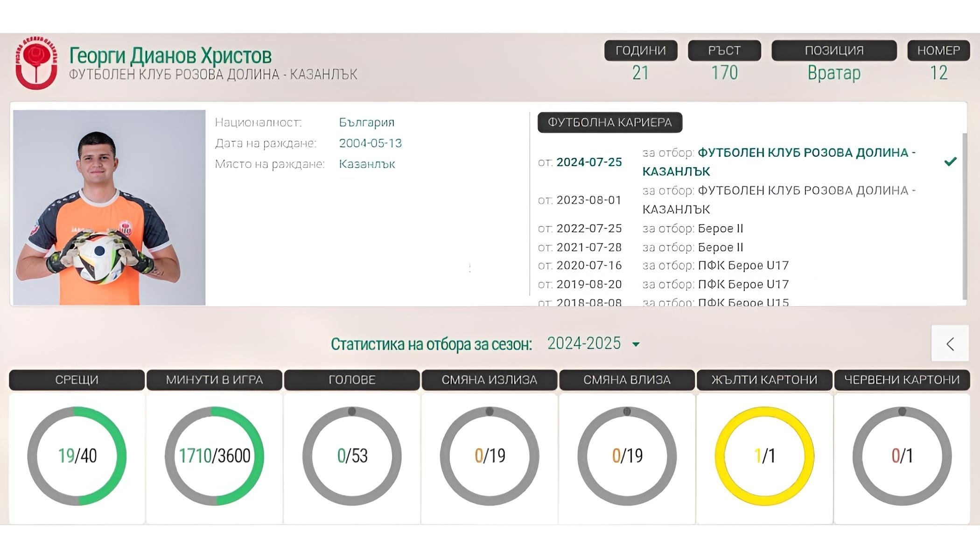Click the date 2024-07-25

click(x=589, y=162)
